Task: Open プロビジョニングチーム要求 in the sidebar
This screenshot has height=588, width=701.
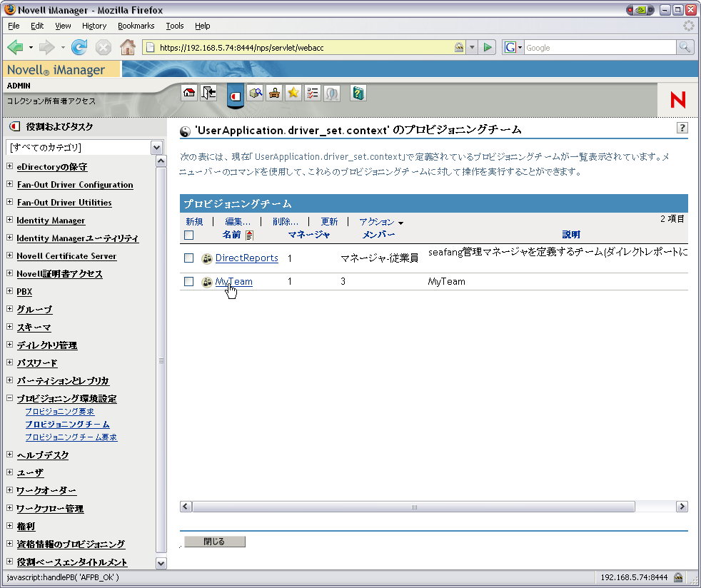Action: click(71, 437)
